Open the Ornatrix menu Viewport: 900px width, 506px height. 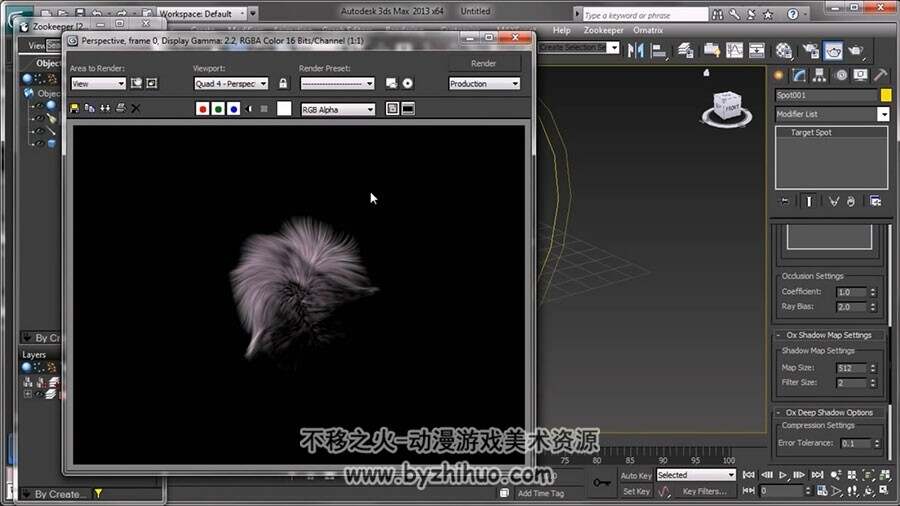tap(648, 30)
